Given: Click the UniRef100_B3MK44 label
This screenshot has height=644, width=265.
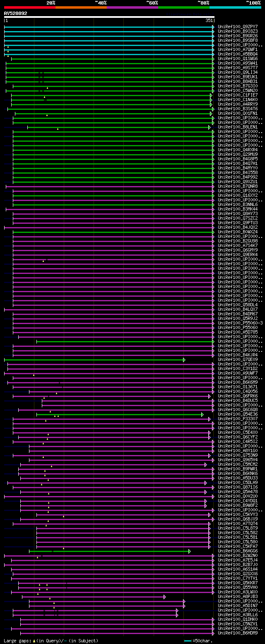Looking at the screenshot, I should coord(238,209).
